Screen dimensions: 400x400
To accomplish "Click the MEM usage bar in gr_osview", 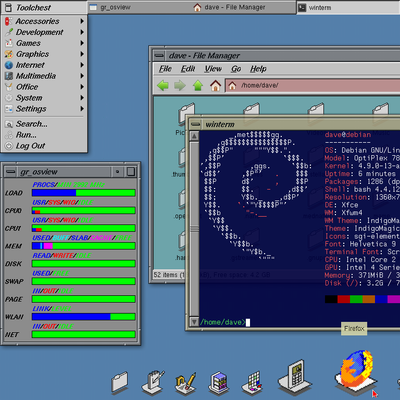I will click(84, 246).
